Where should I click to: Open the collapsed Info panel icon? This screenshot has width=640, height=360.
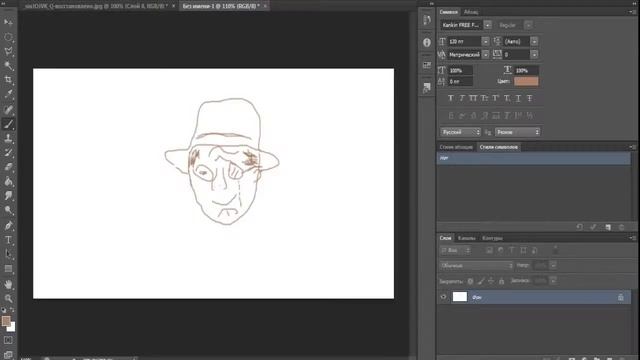click(x=427, y=42)
